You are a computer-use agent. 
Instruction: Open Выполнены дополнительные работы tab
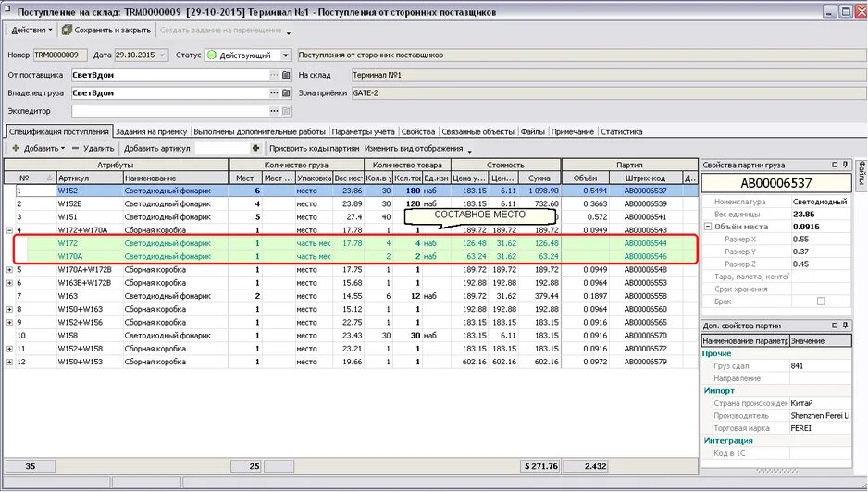[x=260, y=131]
